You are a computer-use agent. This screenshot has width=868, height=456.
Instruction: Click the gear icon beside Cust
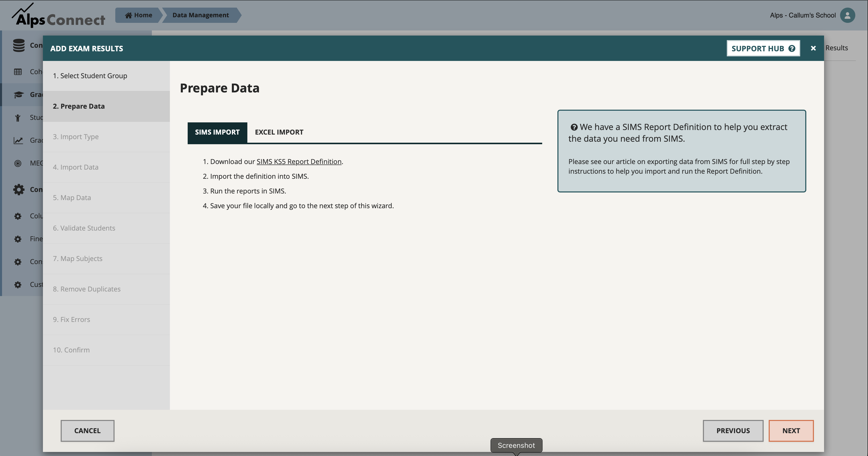coord(18,285)
